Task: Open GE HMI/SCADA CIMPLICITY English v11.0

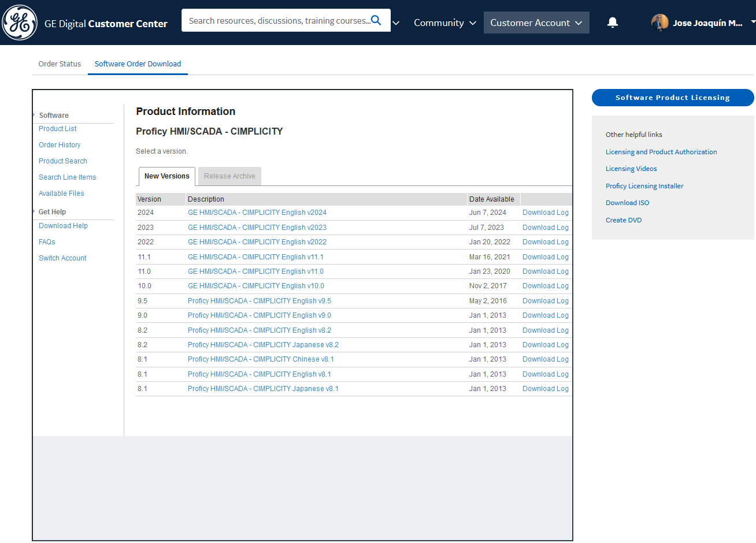Action: [x=255, y=271]
